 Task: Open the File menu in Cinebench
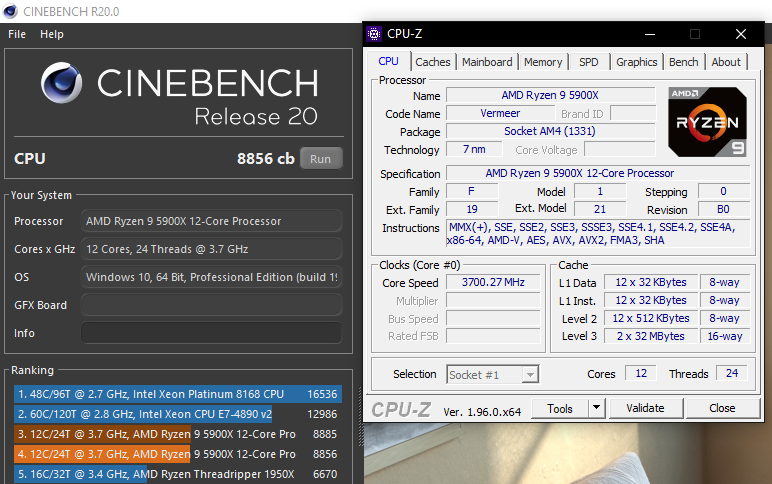(17, 34)
